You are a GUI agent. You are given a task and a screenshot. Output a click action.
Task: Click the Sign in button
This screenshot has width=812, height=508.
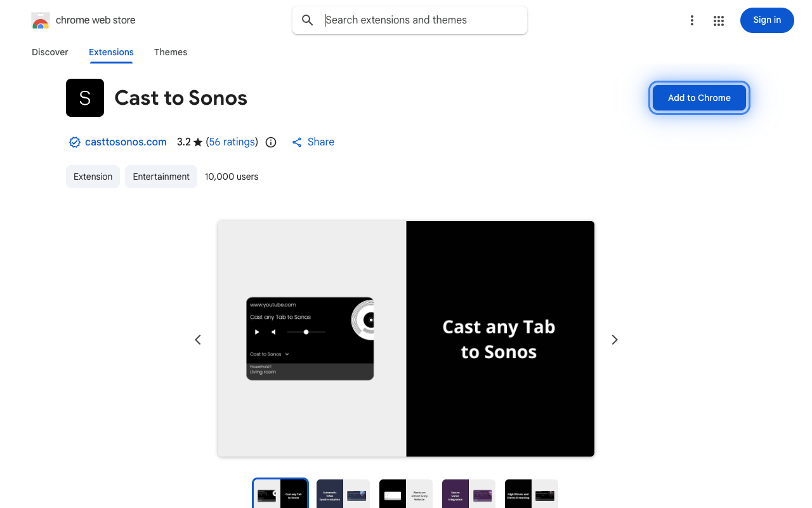(x=767, y=20)
